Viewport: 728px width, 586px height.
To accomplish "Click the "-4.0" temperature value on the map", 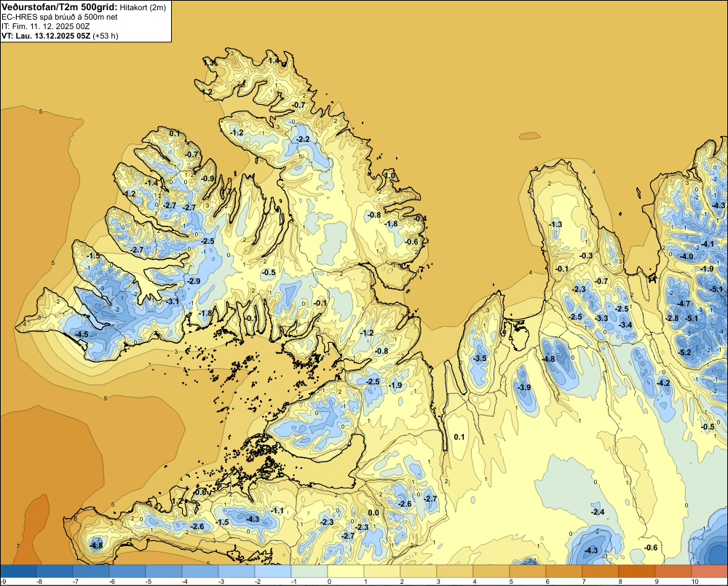I will point(687,256).
